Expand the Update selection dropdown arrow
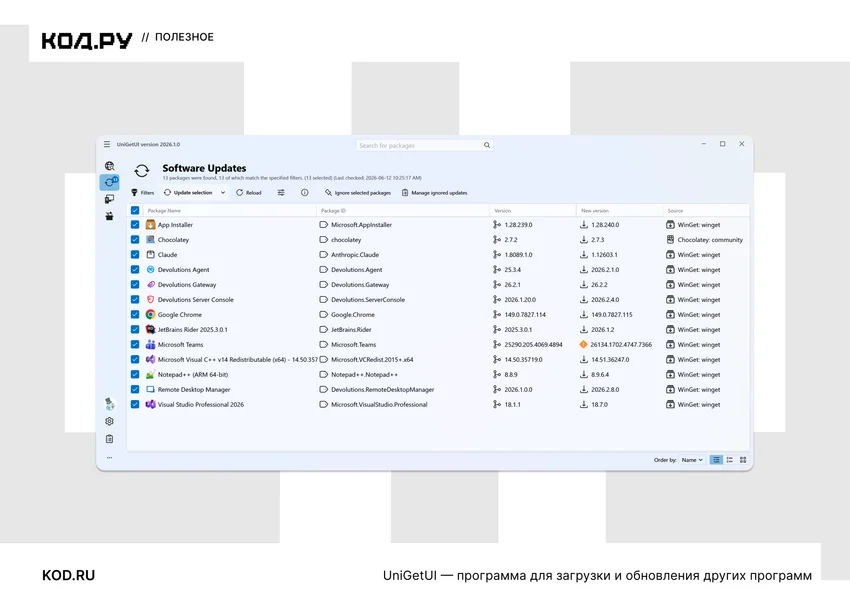 click(x=222, y=192)
